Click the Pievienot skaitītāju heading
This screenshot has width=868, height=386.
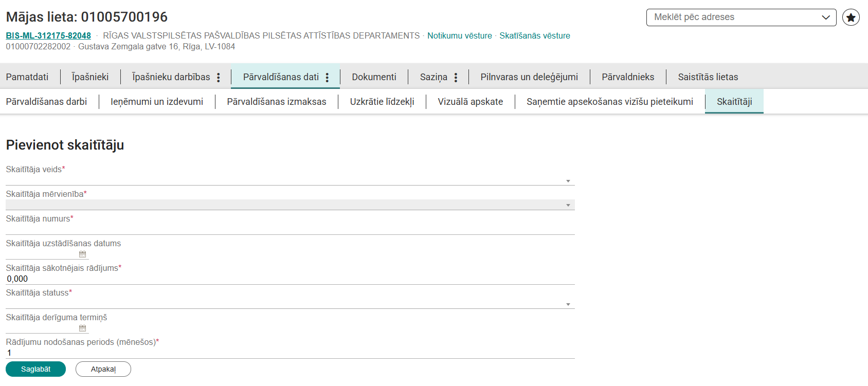tap(65, 145)
